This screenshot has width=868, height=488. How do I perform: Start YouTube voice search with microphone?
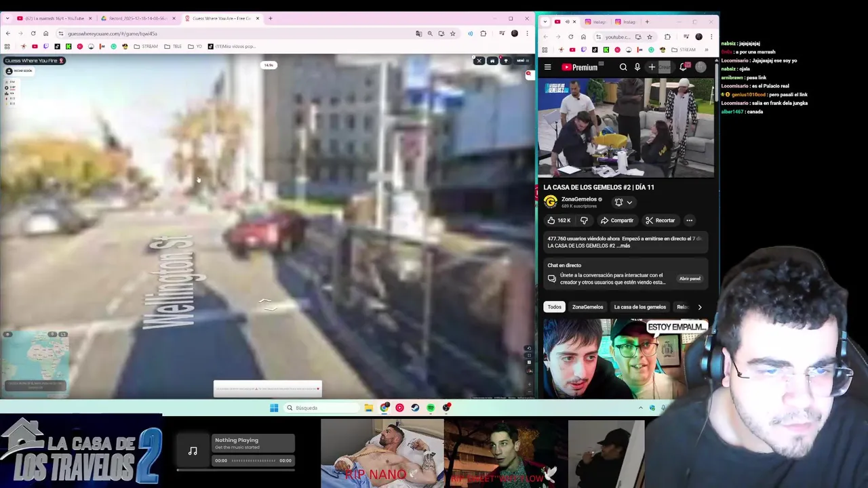pos(637,67)
